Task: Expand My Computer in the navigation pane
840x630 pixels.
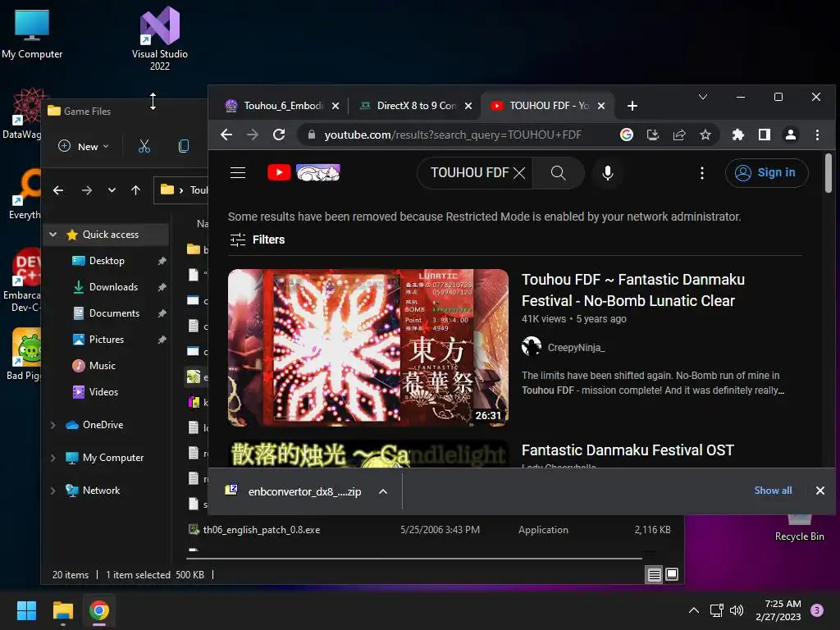Action: [x=52, y=458]
